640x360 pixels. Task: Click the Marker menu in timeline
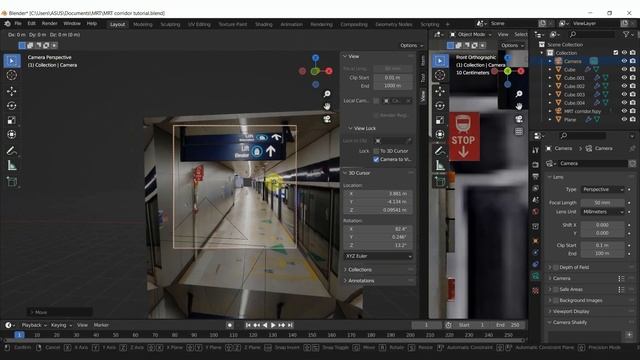click(101, 325)
